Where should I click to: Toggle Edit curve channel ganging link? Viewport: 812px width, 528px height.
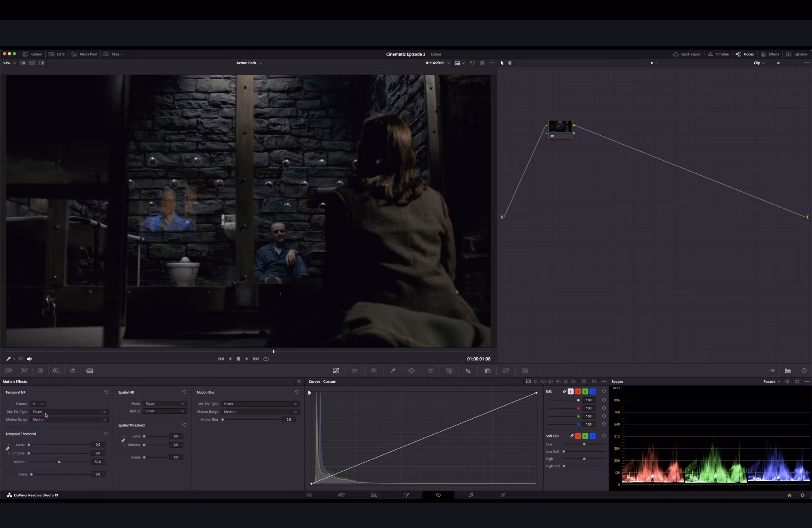(565, 392)
